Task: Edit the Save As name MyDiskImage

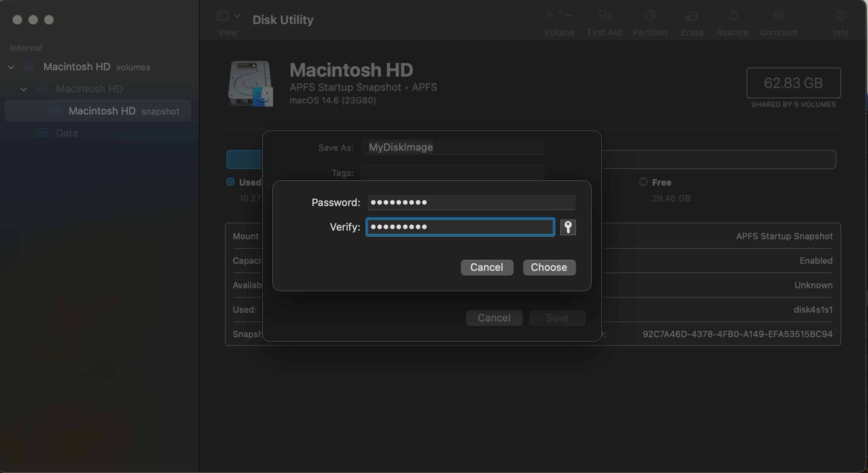Action: [453, 147]
